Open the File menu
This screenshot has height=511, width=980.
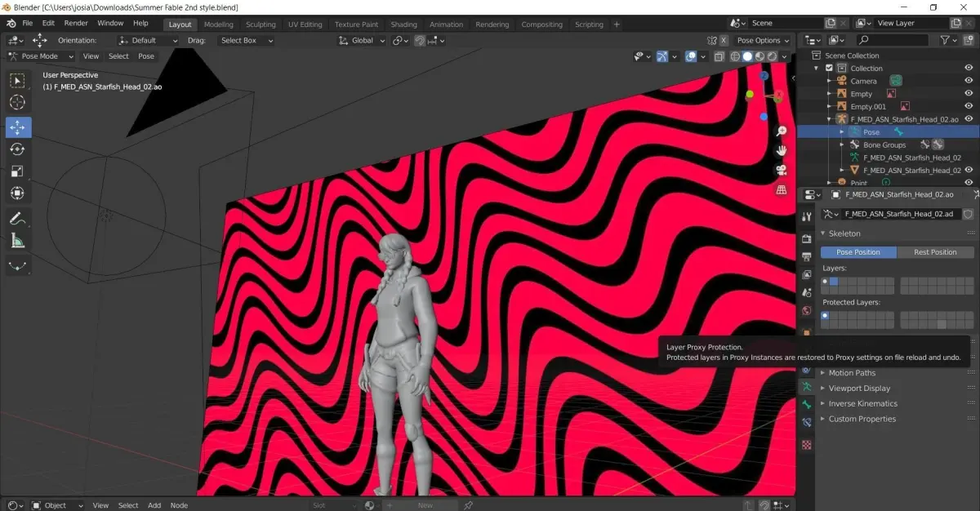[28, 23]
